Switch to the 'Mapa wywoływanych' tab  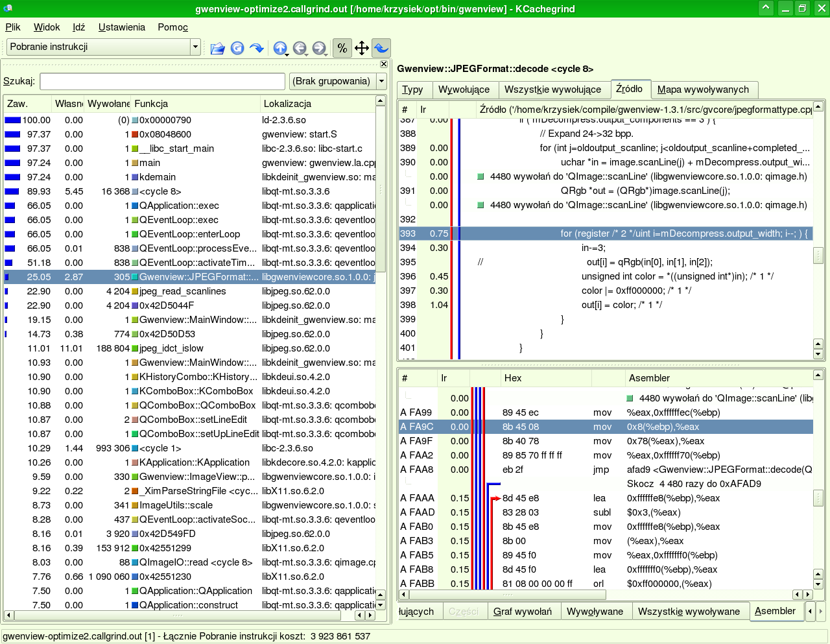pyautogui.click(x=703, y=89)
